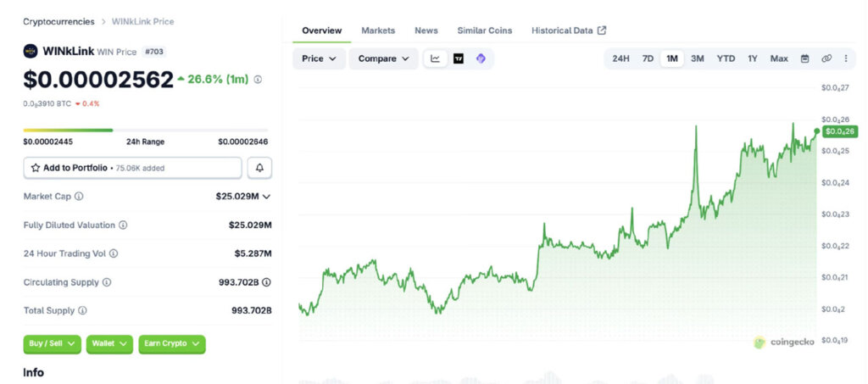This screenshot has width=868, height=384.
Task: Switch to TradingView chart icon
Action: [459, 58]
